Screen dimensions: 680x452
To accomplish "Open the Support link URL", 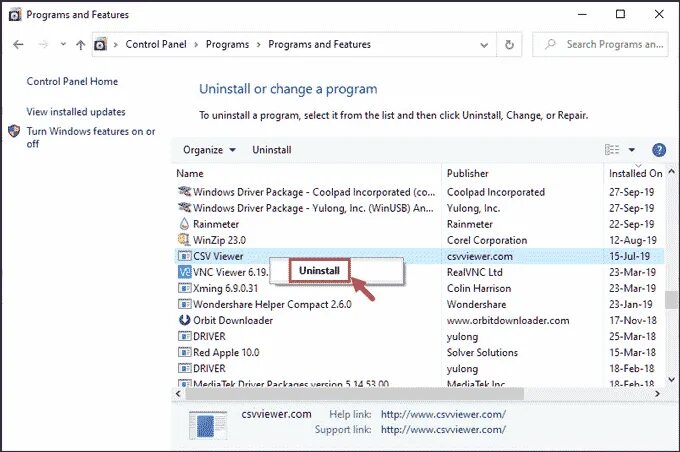I will [x=443, y=430].
